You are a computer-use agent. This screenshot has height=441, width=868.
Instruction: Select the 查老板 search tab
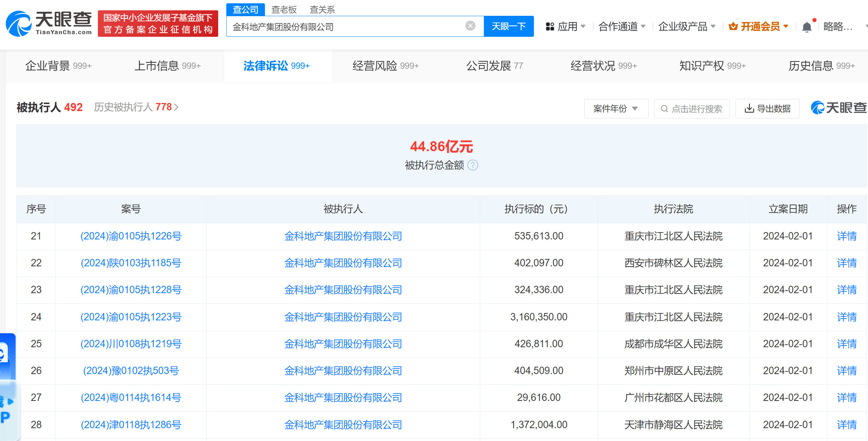[x=284, y=10]
